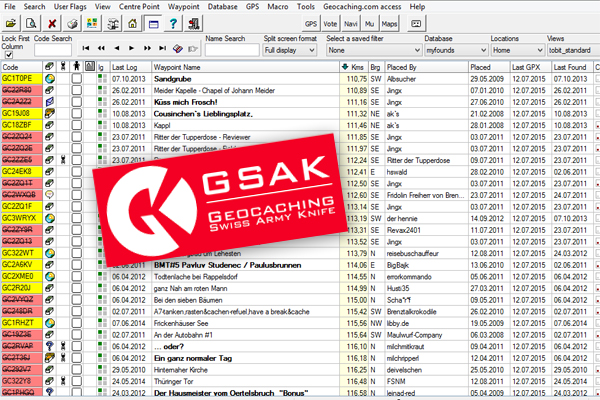This screenshot has height=400, width=600.
Task: Click the mystery icon in GC2RVAR row
Action: (x=49, y=346)
